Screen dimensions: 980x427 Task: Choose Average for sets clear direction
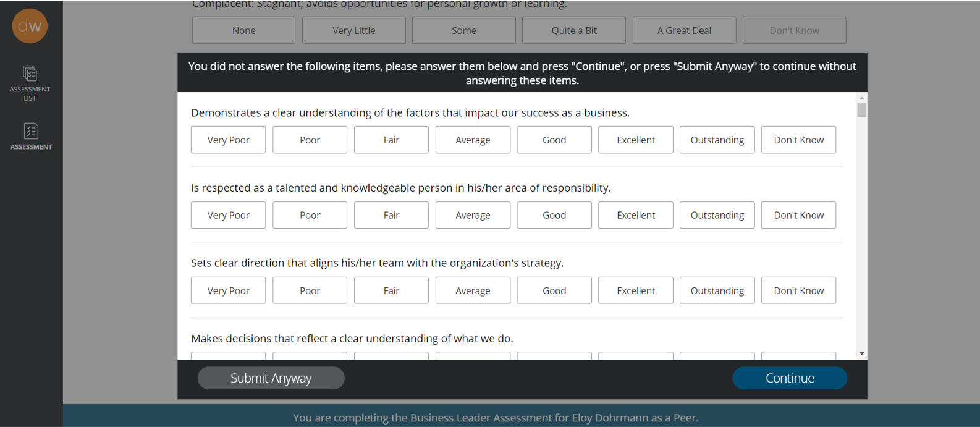[473, 290]
